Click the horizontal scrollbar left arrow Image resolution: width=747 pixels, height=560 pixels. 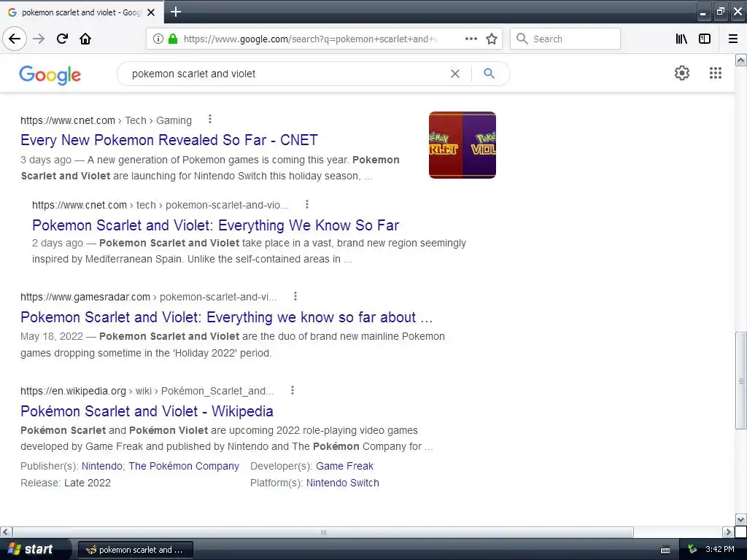6,532
